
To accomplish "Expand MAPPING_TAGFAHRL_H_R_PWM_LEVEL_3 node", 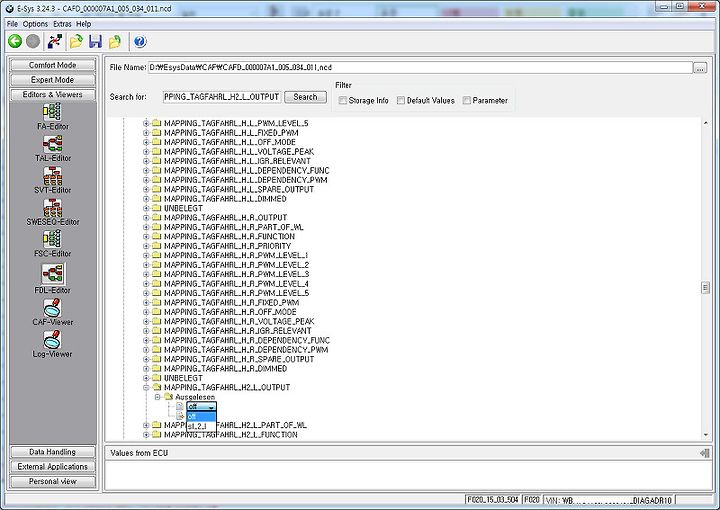I will point(146,274).
